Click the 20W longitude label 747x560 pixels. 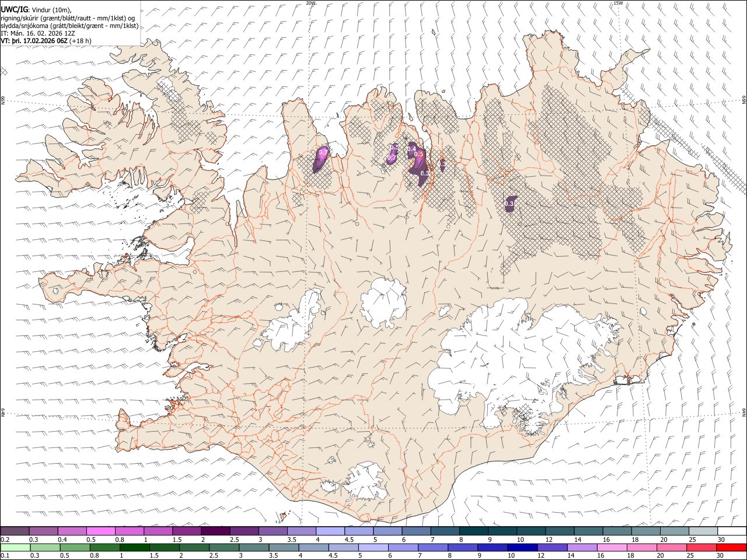(310, 3)
